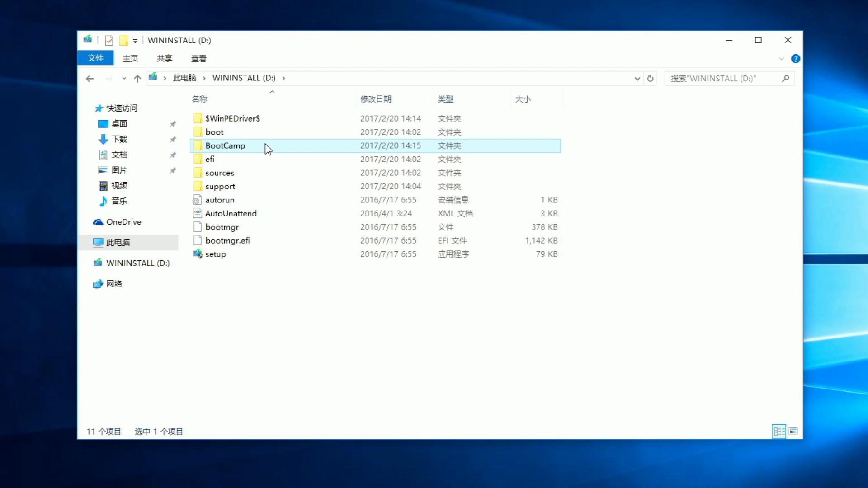The height and width of the screenshot is (488, 868).
Task: Refresh the WININSTALL folder view
Action: click(650, 79)
